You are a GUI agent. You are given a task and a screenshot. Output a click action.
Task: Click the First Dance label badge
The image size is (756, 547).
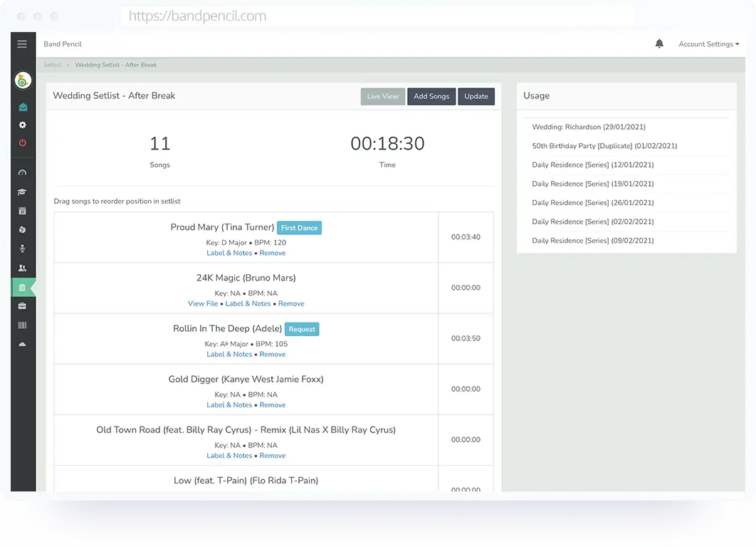point(300,228)
